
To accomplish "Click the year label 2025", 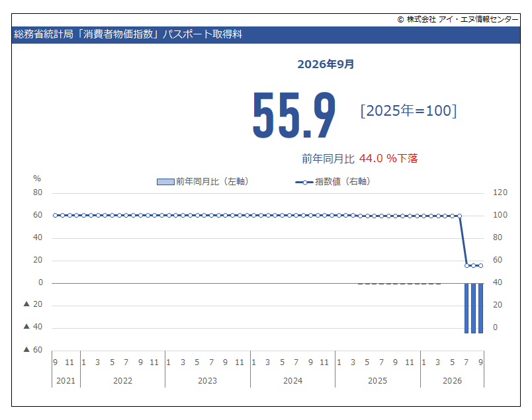I will click(378, 381).
